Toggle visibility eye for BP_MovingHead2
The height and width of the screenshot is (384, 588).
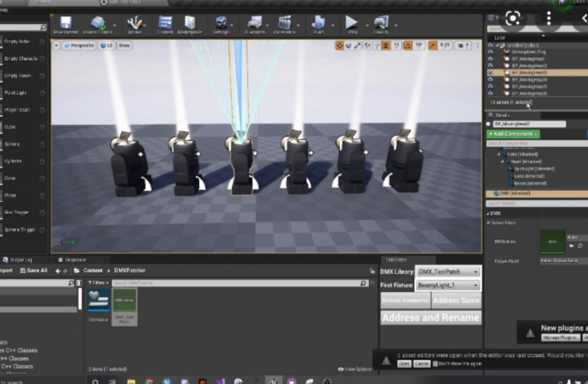point(490,65)
